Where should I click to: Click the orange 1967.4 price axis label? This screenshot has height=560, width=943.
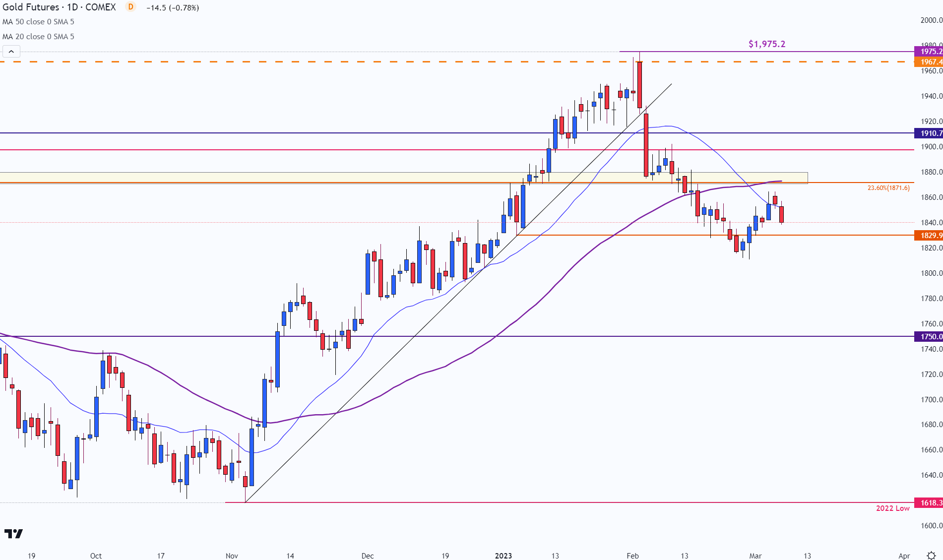(x=929, y=62)
